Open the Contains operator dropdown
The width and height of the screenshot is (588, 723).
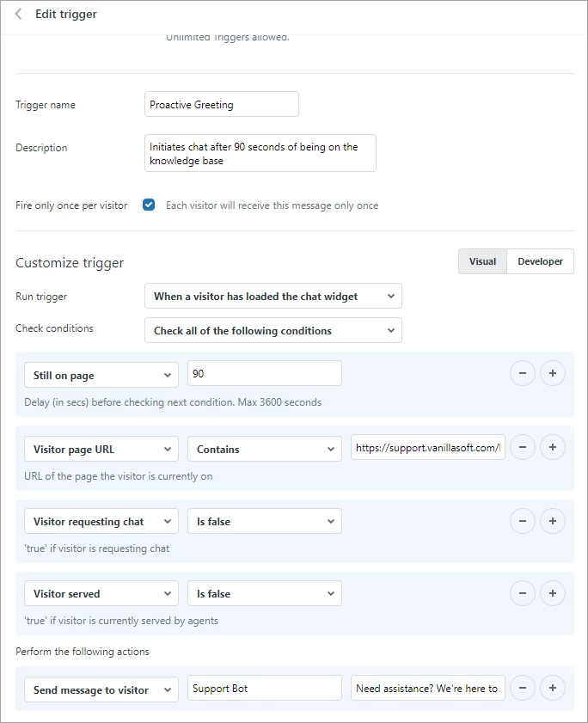click(264, 449)
